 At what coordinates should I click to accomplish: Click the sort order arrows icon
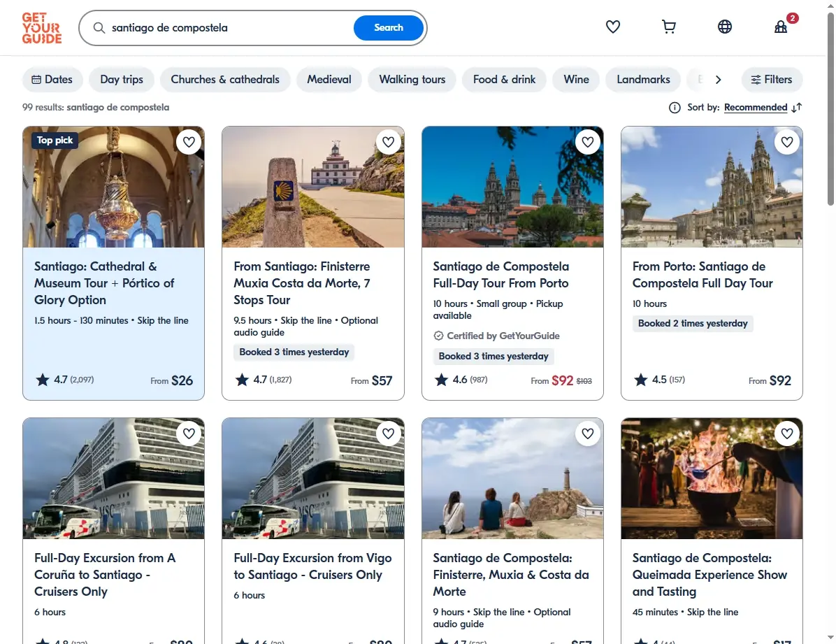(x=797, y=108)
